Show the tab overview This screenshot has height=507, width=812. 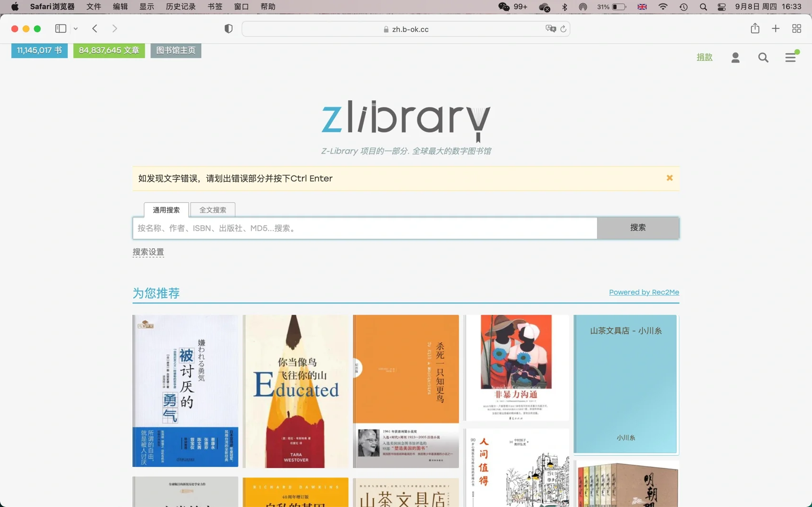(x=796, y=29)
